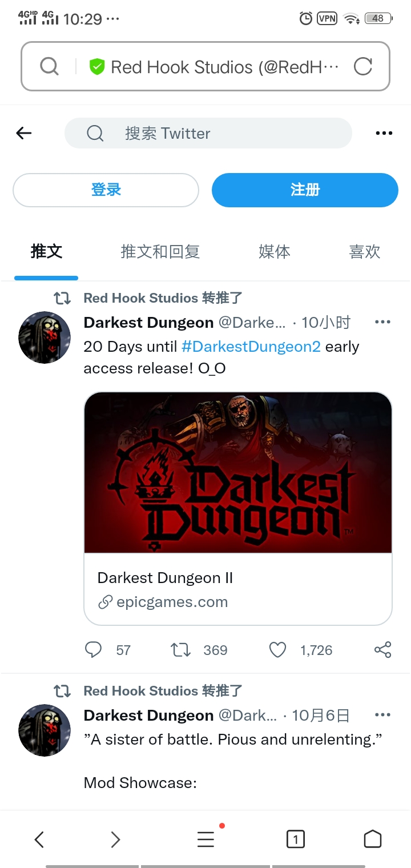Screen dimensions: 411x868
Task: Switch to the 媒体 tab
Action: (x=275, y=251)
